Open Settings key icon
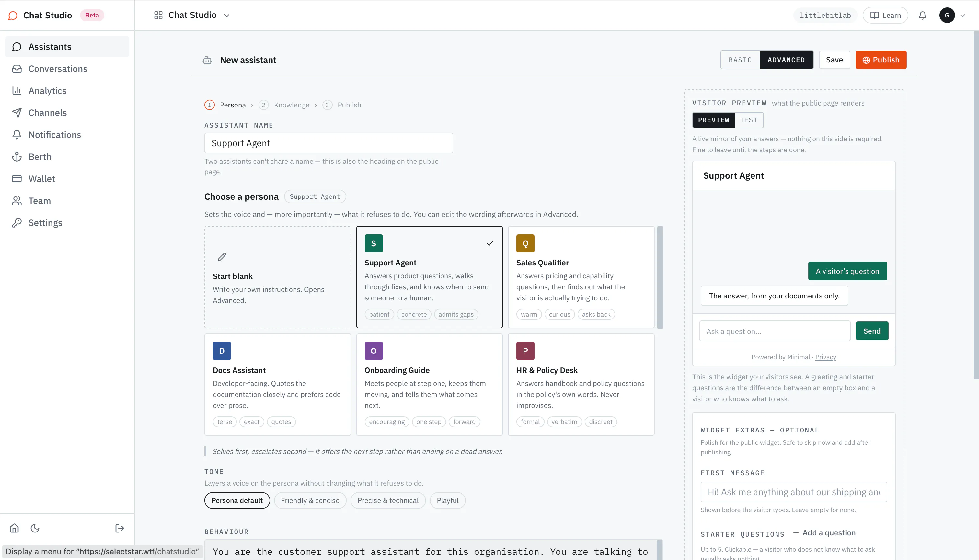Image resolution: width=979 pixels, height=560 pixels. (x=17, y=222)
